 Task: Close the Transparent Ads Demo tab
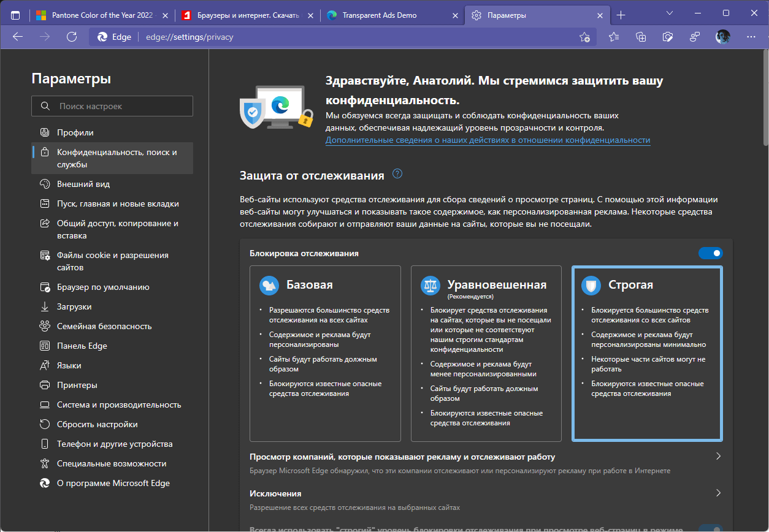click(x=454, y=15)
